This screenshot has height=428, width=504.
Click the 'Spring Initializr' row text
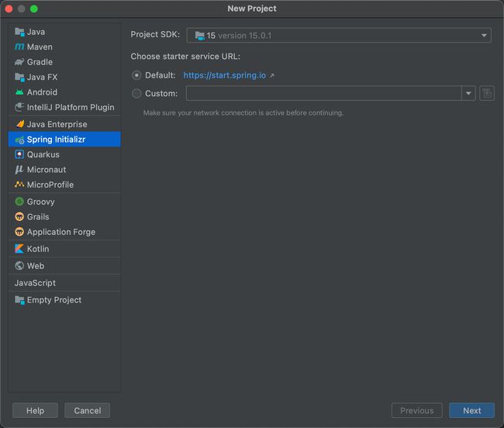click(57, 140)
